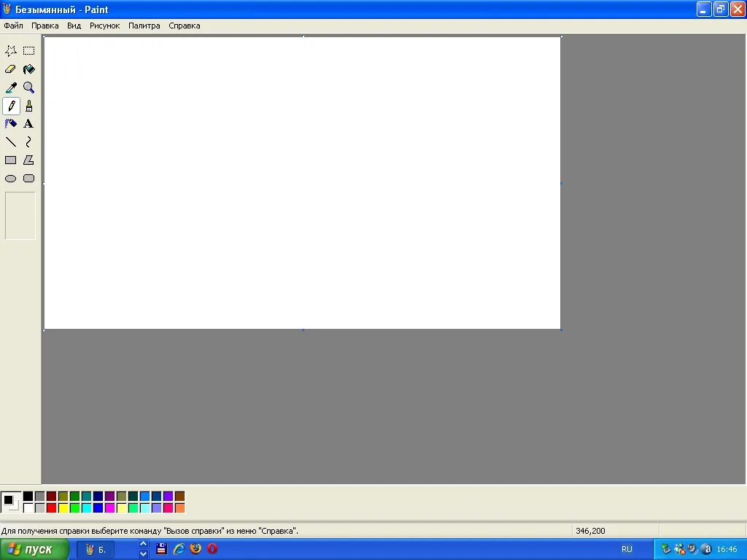Select the Polygon tool
Image resolution: width=747 pixels, height=560 pixels.
(29, 160)
